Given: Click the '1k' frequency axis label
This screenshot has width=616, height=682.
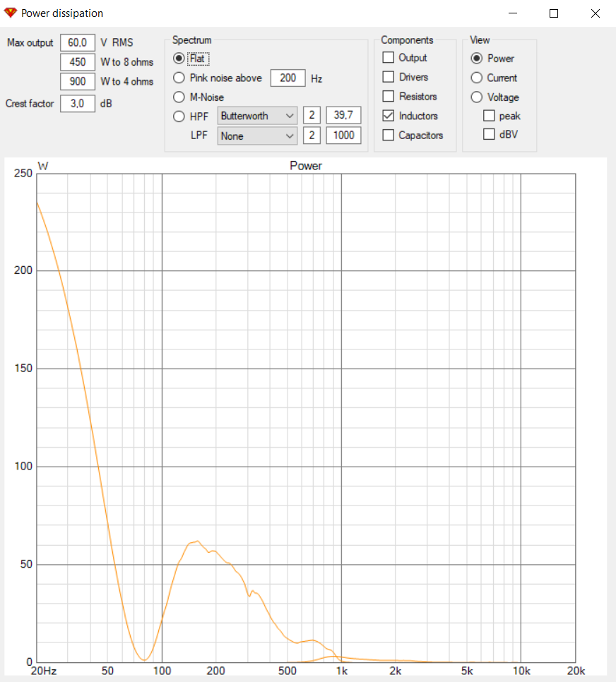Looking at the screenshot, I should pos(342,671).
